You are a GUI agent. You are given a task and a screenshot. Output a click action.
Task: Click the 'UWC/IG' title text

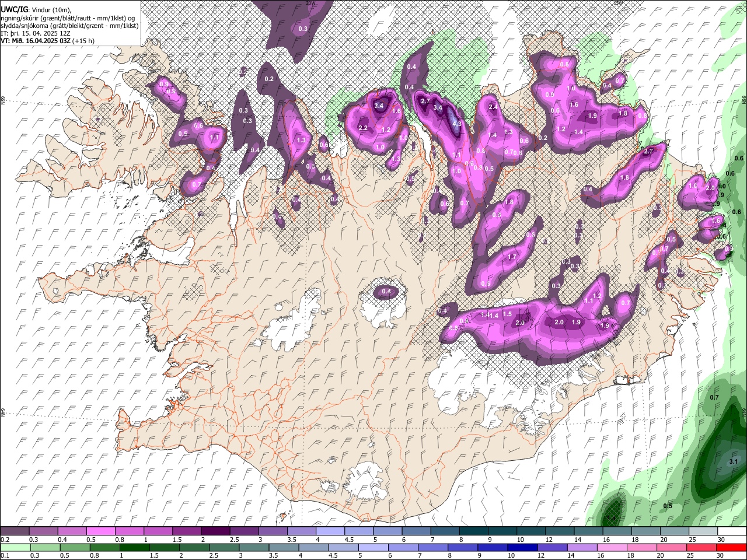pyautogui.click(x=14, y=10)
